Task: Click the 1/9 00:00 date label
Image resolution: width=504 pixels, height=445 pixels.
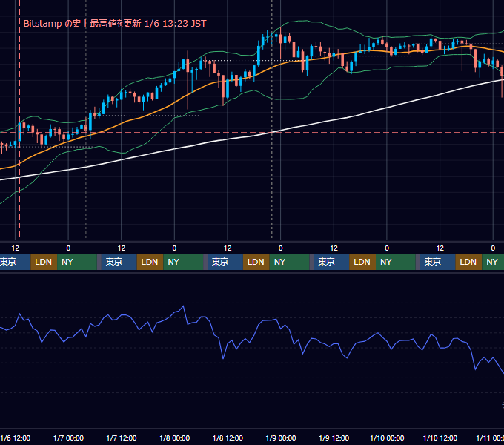Action: click(x=281, y=438)
